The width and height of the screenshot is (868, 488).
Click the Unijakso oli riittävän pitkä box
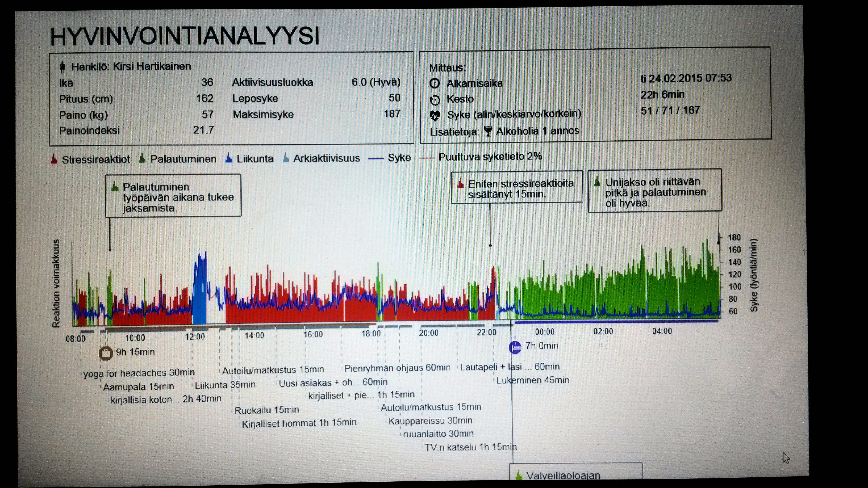coord(654,191)
